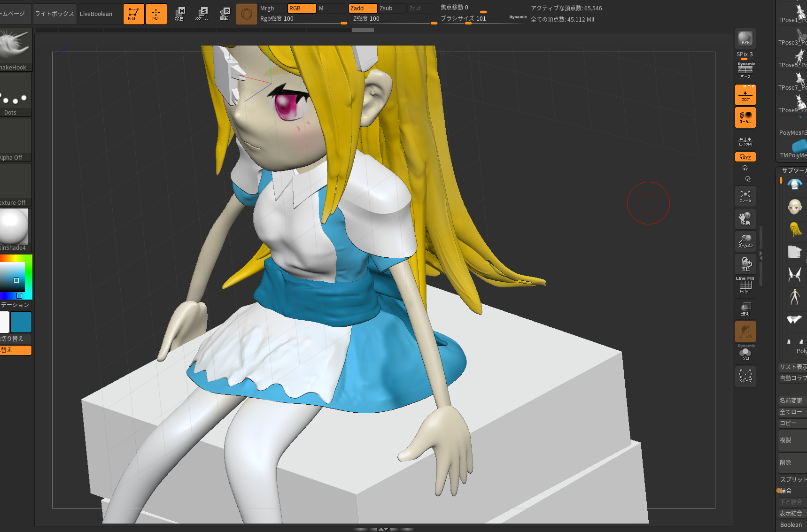Click the viewport move (移動) navigation icon

pyautogui.click(x=745, y=219)
